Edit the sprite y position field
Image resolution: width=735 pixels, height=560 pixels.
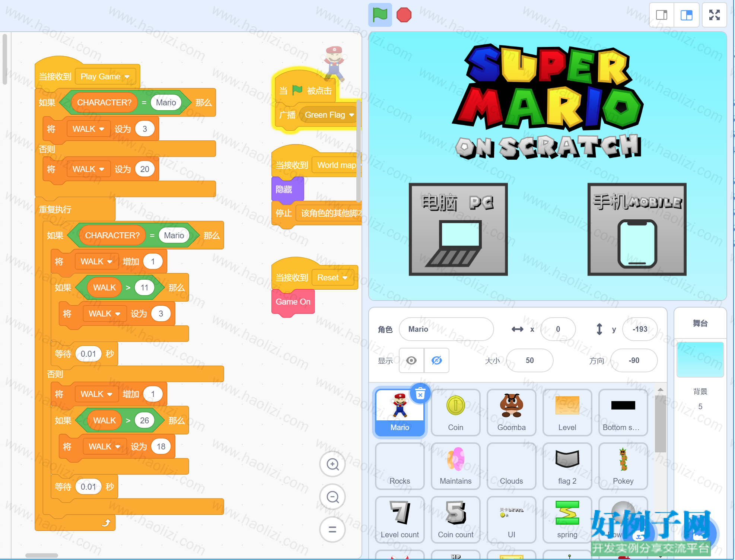pos(640,329)
